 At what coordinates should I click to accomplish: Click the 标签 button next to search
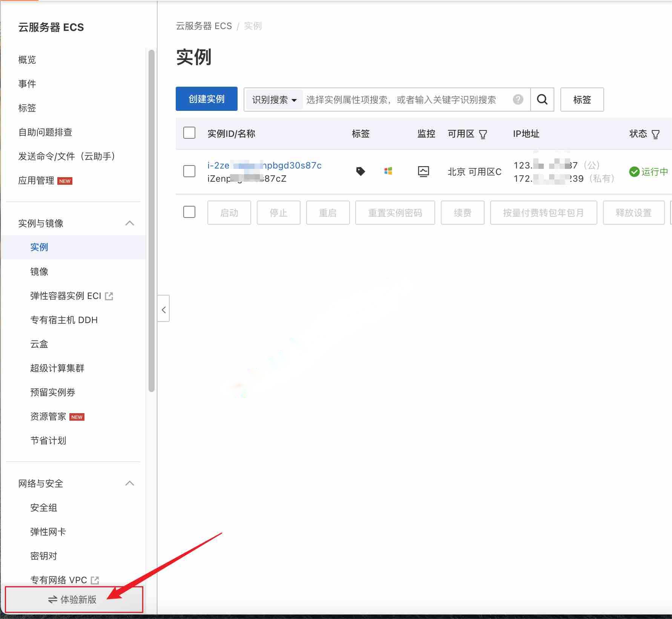(582, 100)
